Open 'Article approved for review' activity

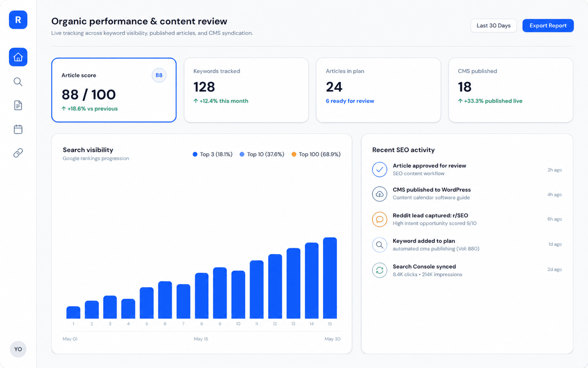[467, 170]
